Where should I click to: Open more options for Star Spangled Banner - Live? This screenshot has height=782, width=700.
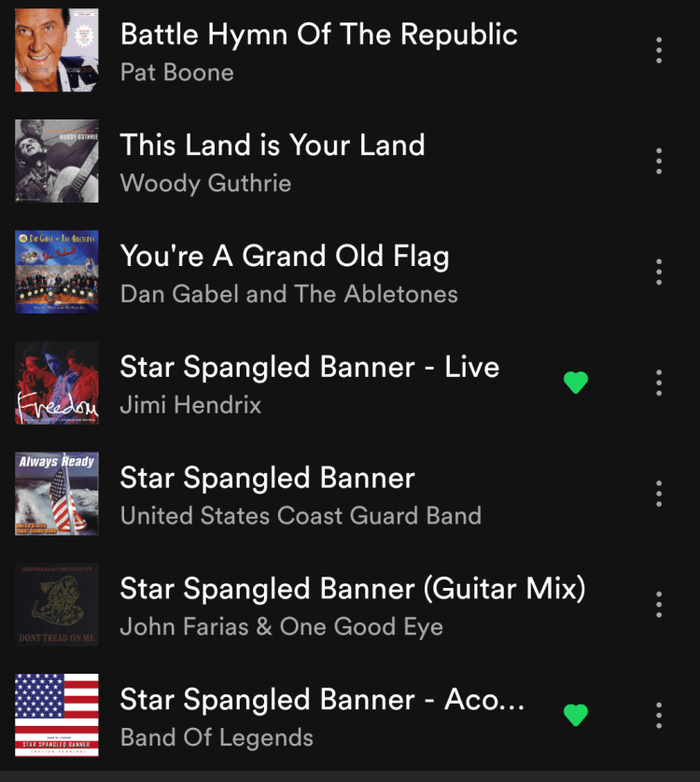click(x=659, y=383)
